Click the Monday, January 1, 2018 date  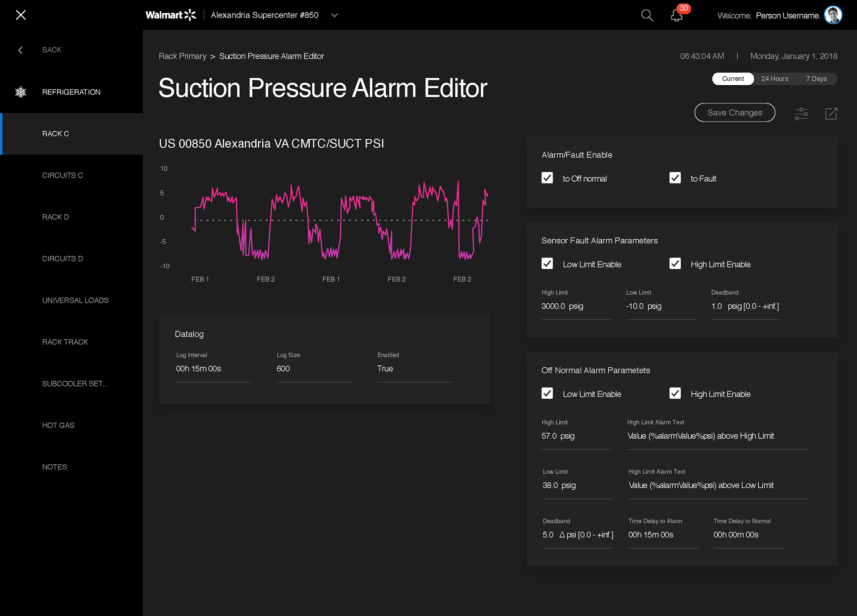[x=794, y=56]
